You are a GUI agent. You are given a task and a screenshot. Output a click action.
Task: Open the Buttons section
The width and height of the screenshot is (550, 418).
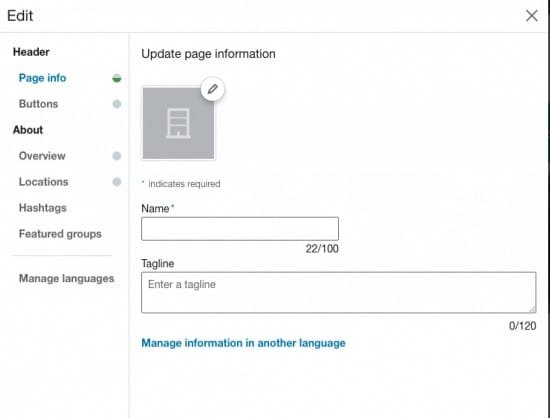tap(39, 104)
